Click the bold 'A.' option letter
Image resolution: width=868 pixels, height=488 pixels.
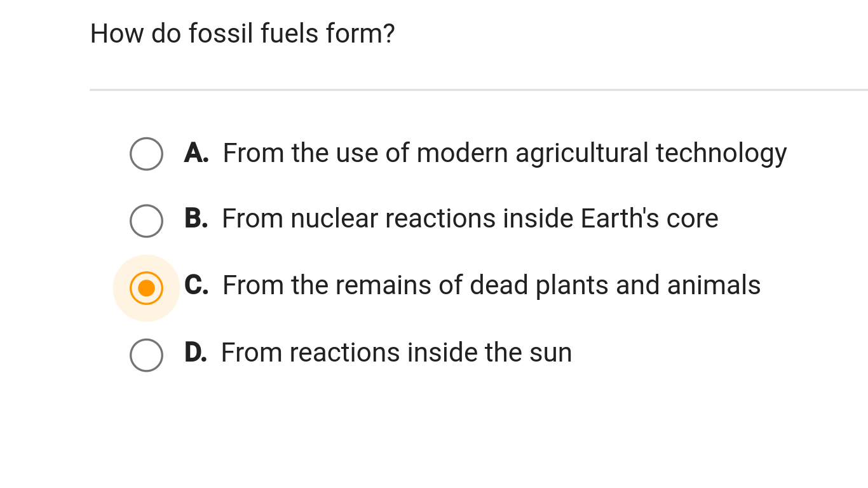tap(196, 153)
